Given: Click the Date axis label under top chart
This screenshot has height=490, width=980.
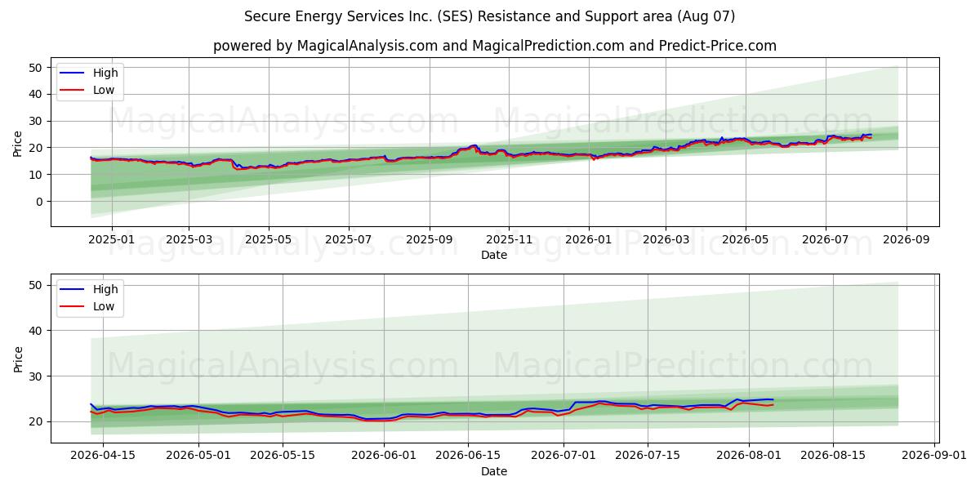Looking at the screenshot, I should (x=494, y=255).
